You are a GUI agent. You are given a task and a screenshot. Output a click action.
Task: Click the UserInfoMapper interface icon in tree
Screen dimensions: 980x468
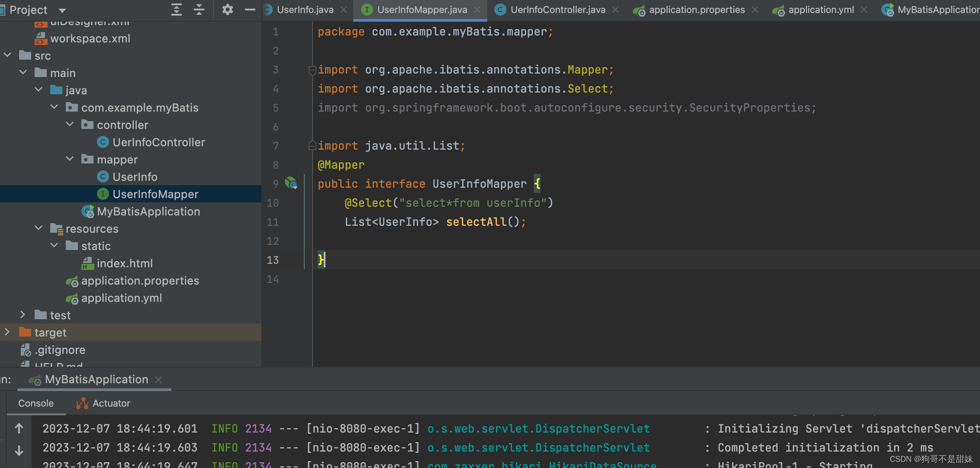103,194
